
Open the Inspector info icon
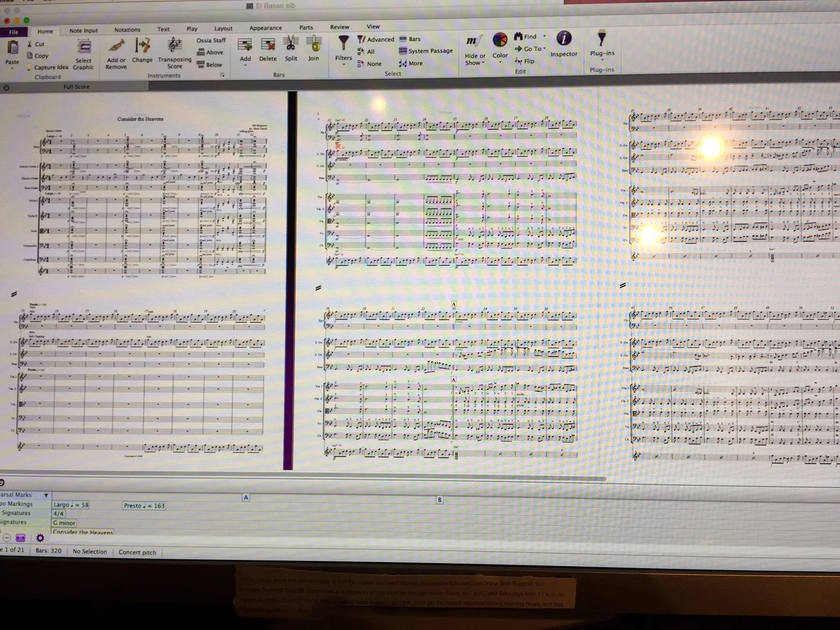(564, 38)
